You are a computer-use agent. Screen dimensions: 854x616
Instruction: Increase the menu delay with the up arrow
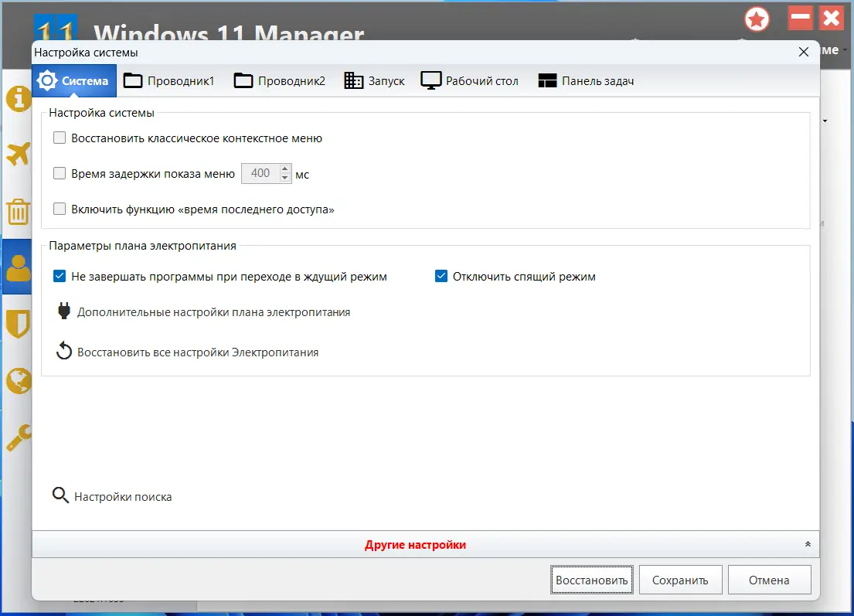coord(285,168)
